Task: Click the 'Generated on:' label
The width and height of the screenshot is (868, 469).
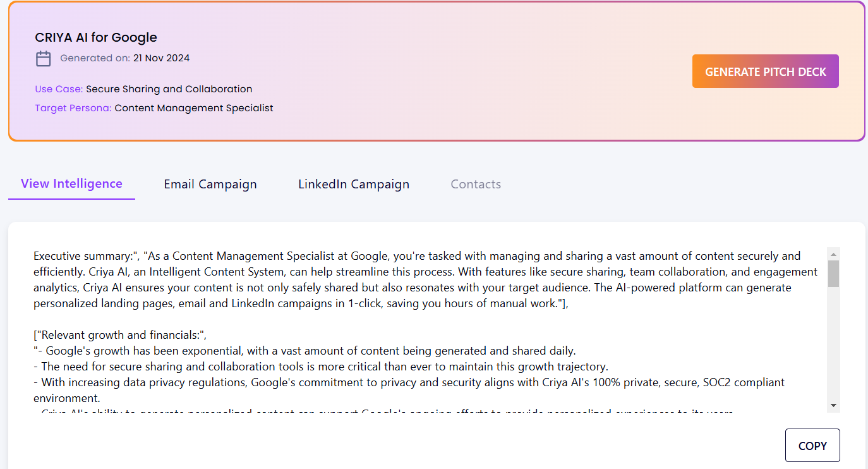Action: [95, 58]
